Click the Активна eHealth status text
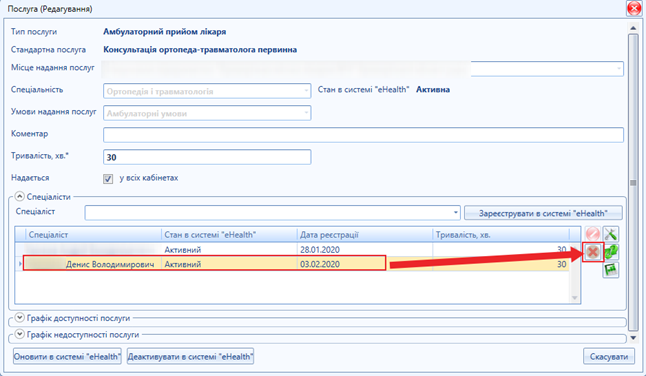646x376 pixels. 433,89
